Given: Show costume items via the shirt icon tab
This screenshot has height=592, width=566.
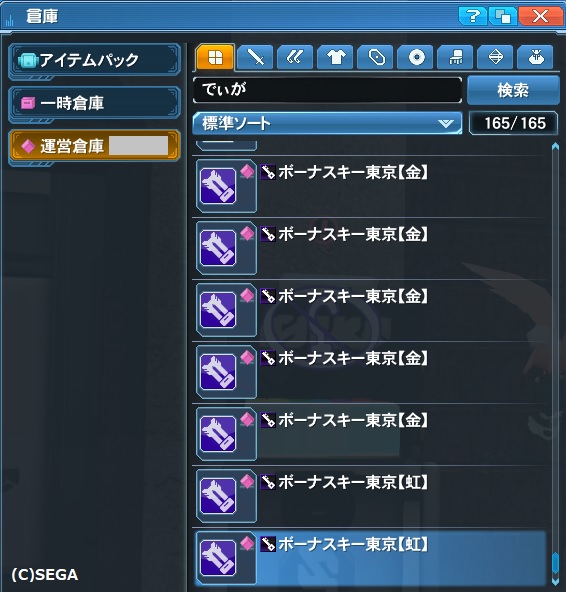Looking at the screenshot, I should (x=335, y=57).
